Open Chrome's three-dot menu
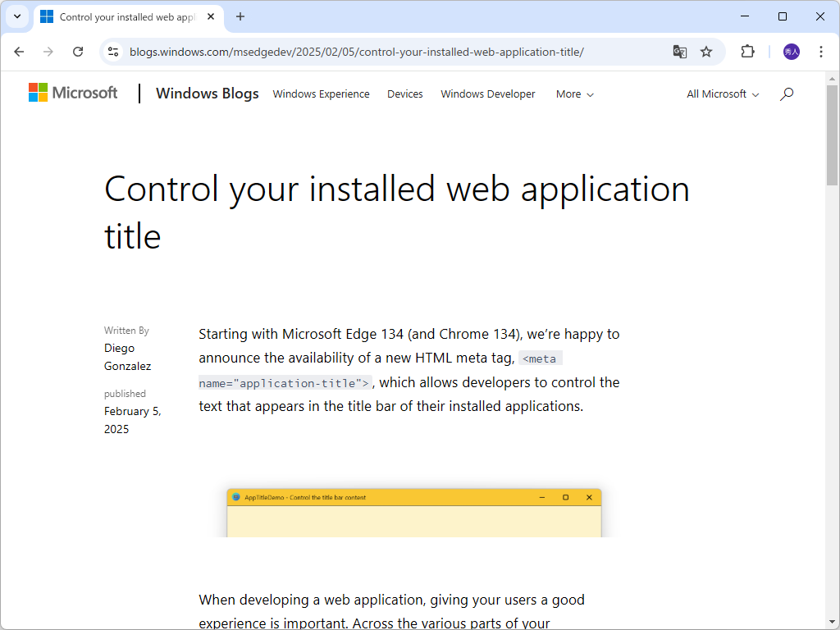The width and height of the screenshot is (840, 630). (821, 51)
